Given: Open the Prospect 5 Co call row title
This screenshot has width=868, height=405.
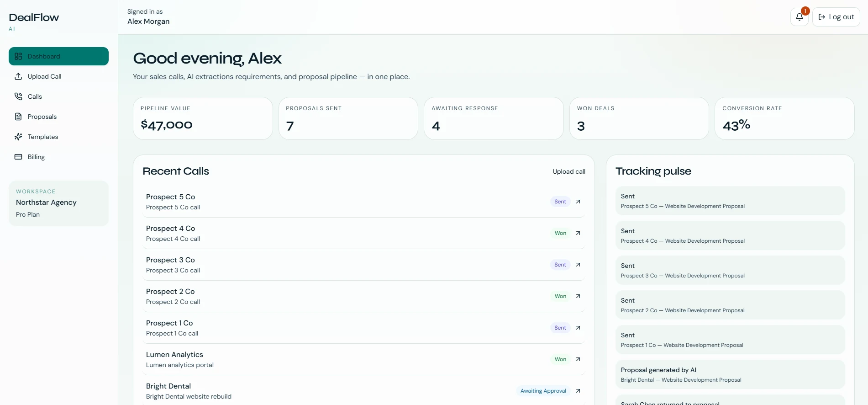Looking at the screenshot, I should click(x=170, y=197).
